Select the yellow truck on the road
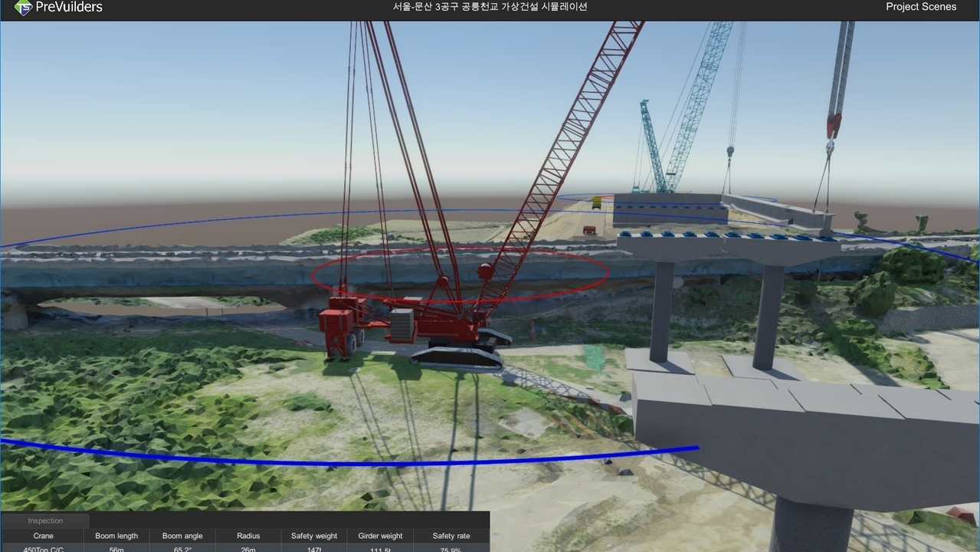980x552 pixels. pos(596,202)
